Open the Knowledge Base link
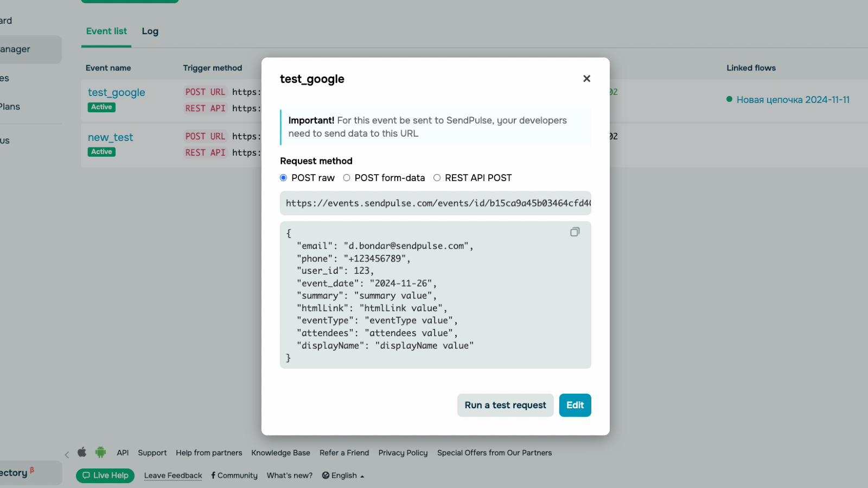The image size is (868, 488). (280, 453)
